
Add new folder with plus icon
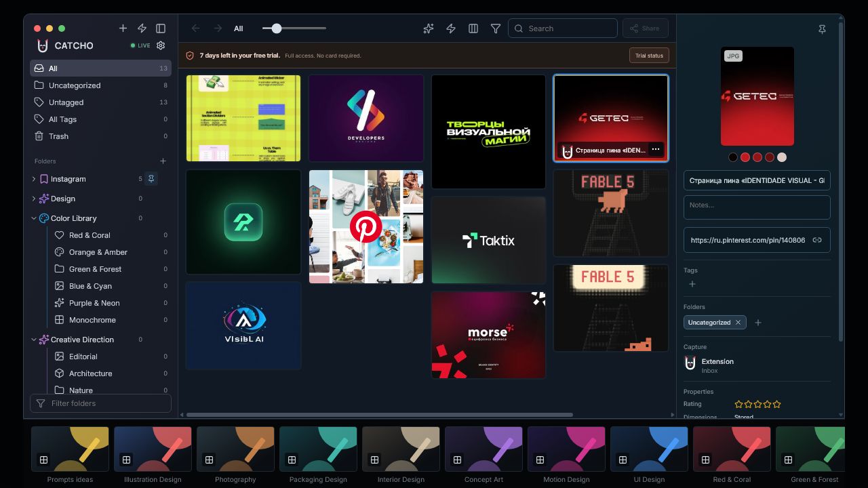tap(163, 161)
